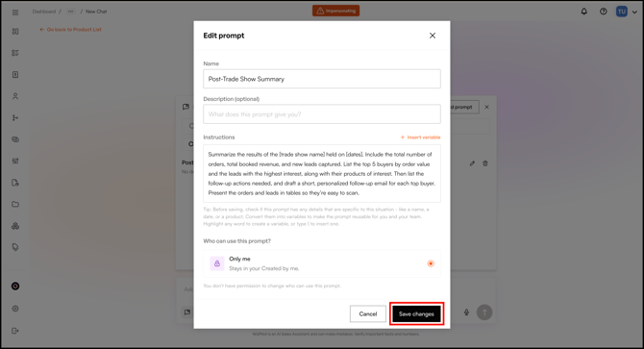The height and width of the screenshot is (349, 644).
Task: Click the round send arrow button
Action: (484, 312)
